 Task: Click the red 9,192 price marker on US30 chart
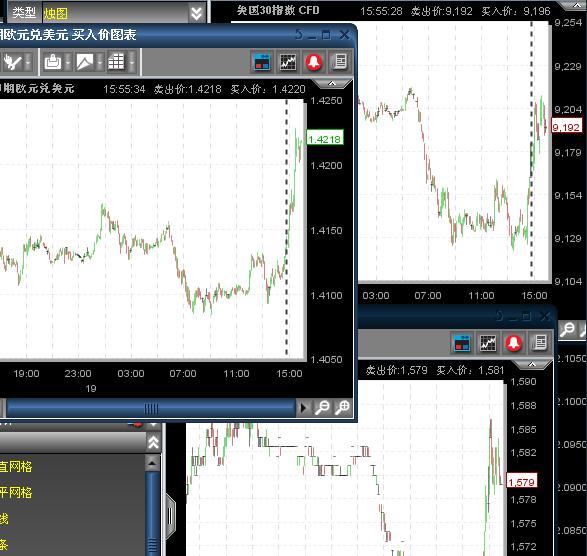point(567,127)
